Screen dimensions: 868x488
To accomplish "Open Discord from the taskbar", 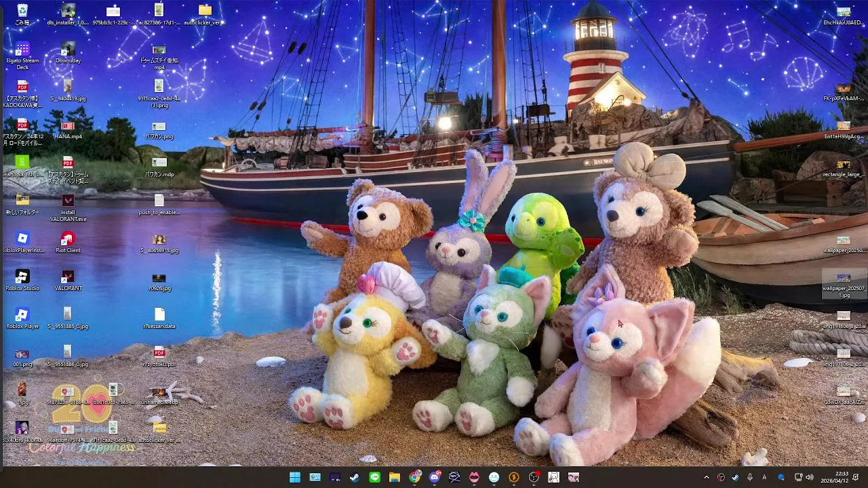I will 434,477.
